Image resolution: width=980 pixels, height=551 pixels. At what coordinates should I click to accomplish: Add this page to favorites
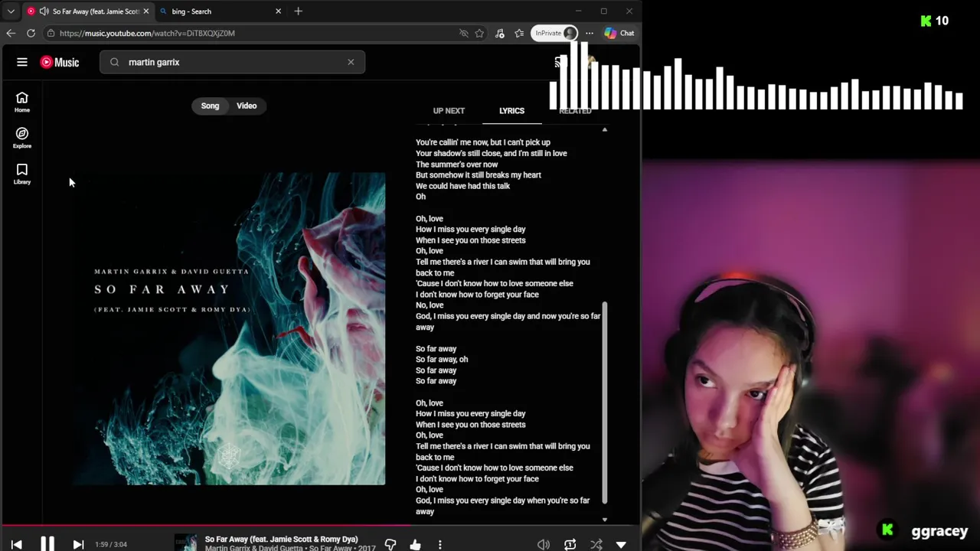click(479, 33)
